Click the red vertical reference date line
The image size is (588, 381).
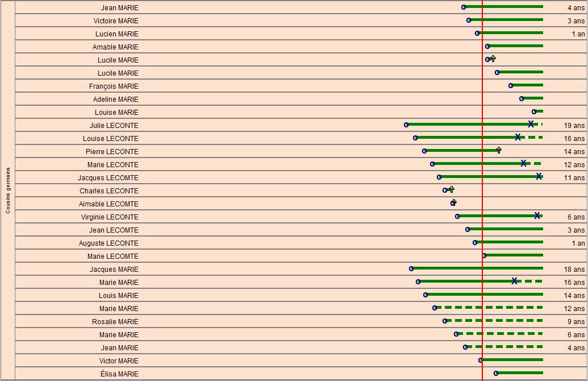click(x=482, y=256)
